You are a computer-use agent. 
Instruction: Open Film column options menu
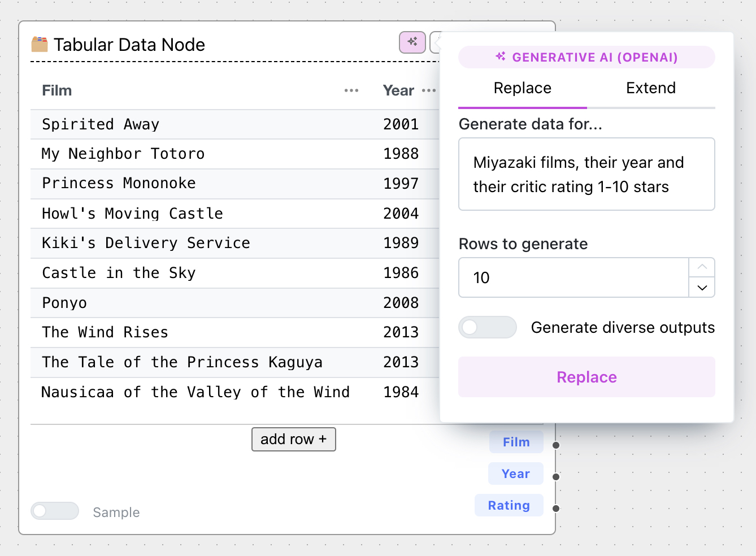(351, 91)
